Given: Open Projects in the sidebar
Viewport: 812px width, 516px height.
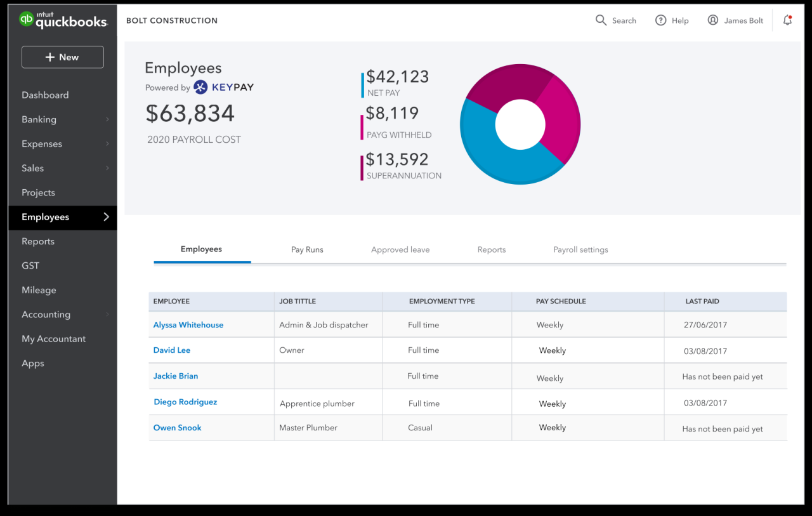Looking at the screenshot, I should pos(38,193).
